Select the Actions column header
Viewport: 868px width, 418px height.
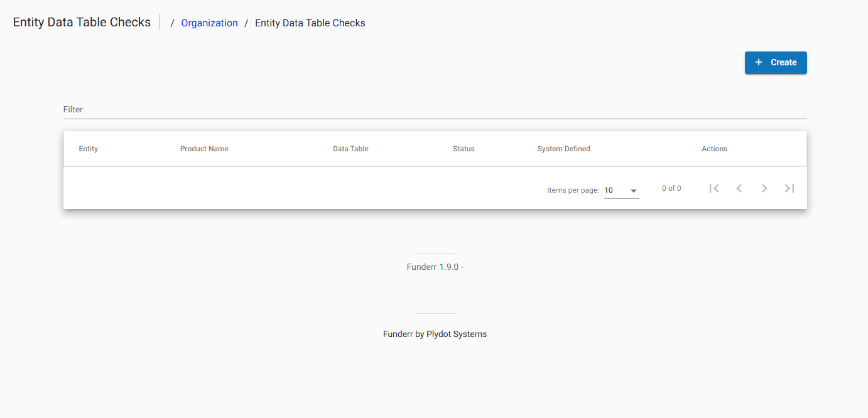tap(714, 149)
